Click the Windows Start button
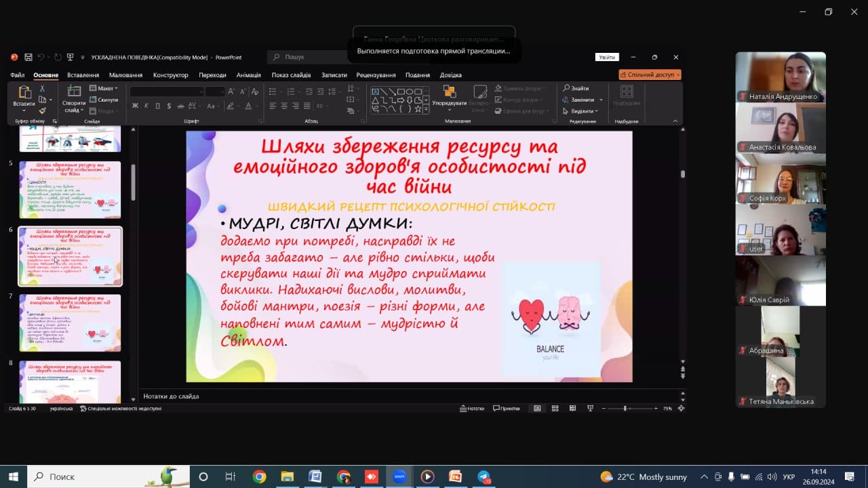 14,476
